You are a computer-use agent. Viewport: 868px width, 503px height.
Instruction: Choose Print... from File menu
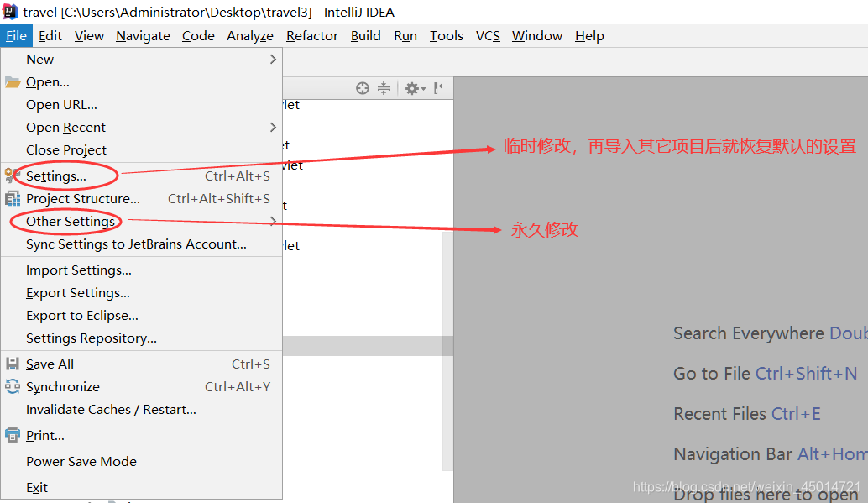point(142,436)
